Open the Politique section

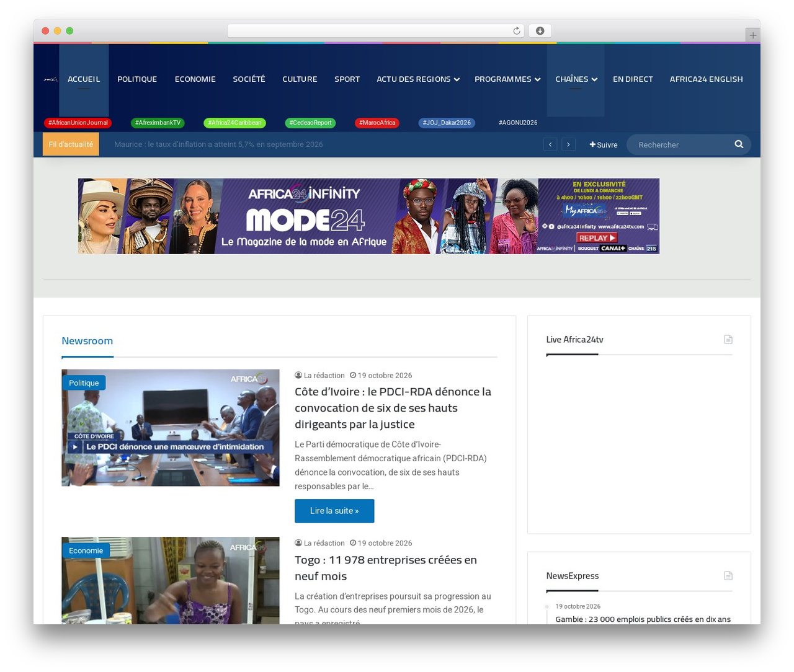coord(137,79)
